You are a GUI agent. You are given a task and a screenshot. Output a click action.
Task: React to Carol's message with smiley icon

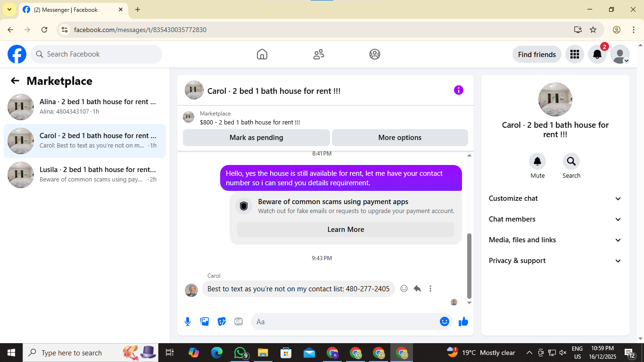[404, 288]
